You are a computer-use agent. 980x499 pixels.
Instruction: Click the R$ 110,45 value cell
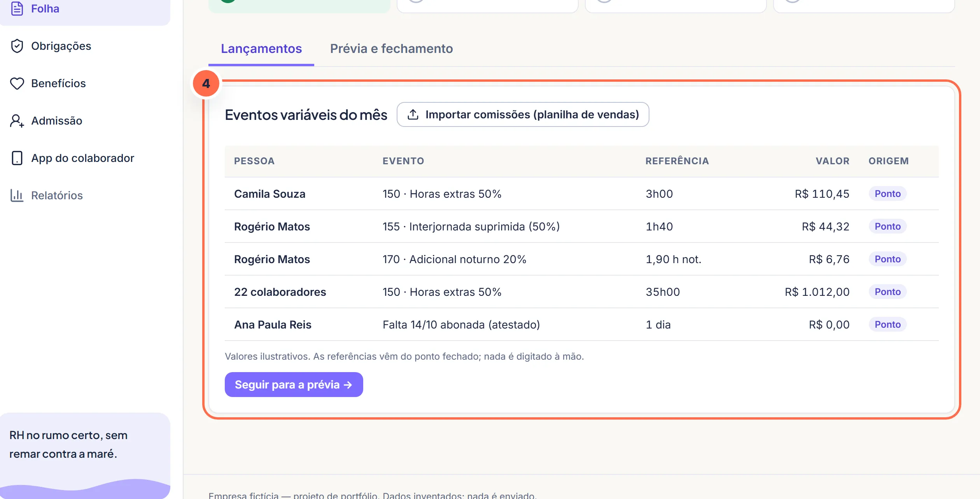tap(822, 194)
